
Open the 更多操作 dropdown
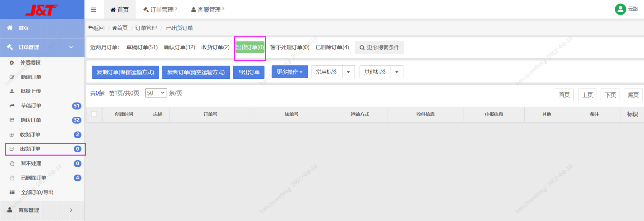point(289,72)
